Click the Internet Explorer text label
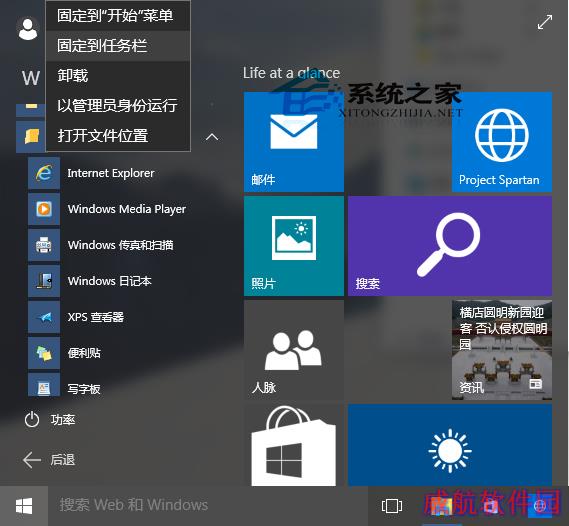 coord(111,173)
